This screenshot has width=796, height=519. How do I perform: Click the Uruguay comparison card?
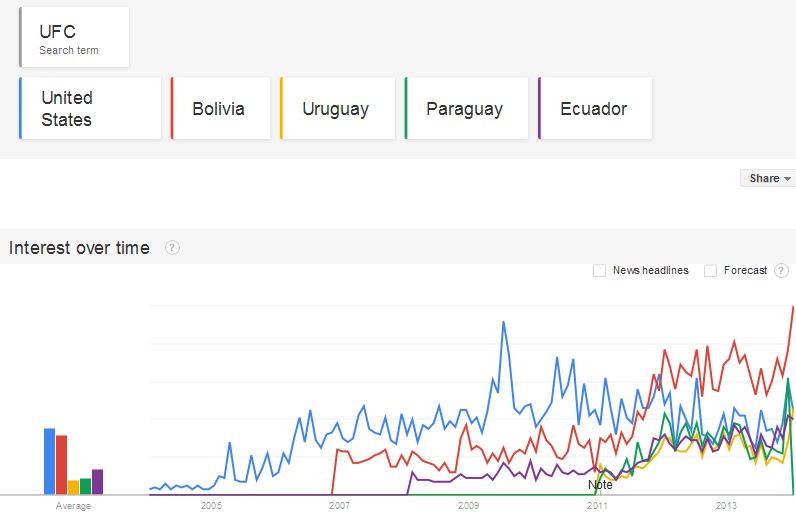click(x=337, y=108)
